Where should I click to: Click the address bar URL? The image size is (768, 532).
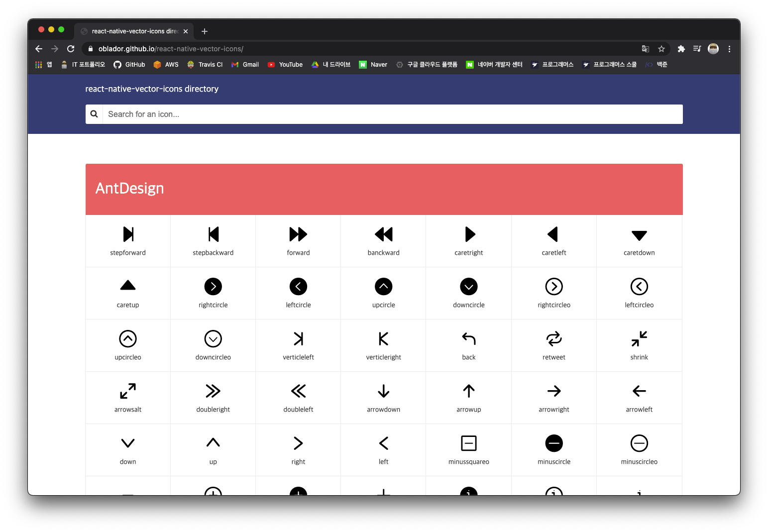pyautogui.click(x=171, y=49)
